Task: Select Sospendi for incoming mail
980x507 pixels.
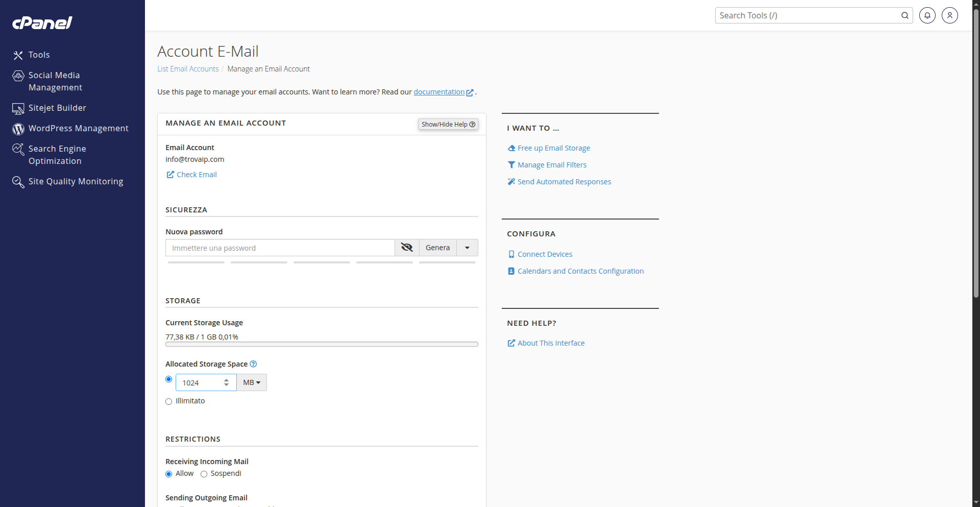Action: [x=204, y=474]
